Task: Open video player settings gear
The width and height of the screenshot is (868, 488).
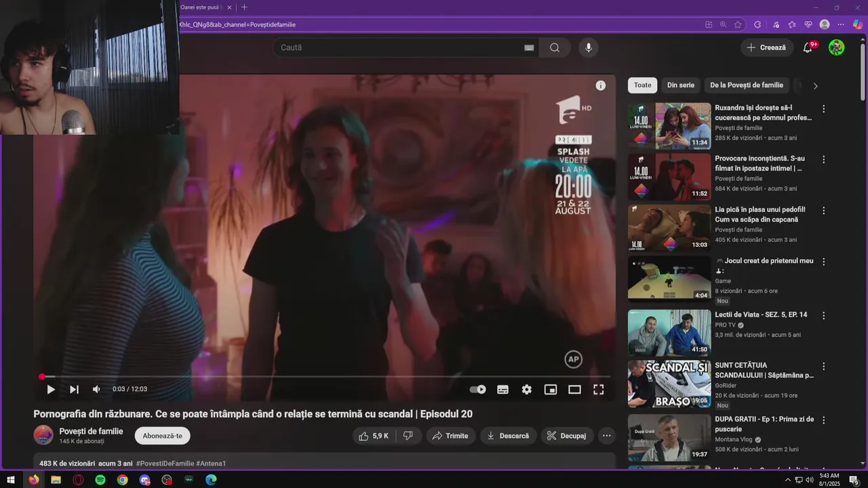Action: 527,390
